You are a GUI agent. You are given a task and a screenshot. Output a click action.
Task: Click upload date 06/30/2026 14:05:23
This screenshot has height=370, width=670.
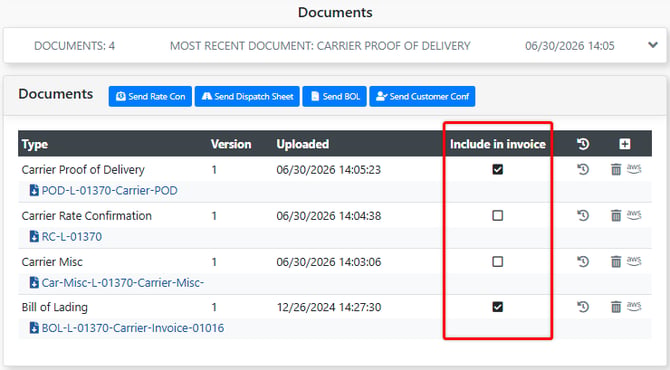coord(328,170)
